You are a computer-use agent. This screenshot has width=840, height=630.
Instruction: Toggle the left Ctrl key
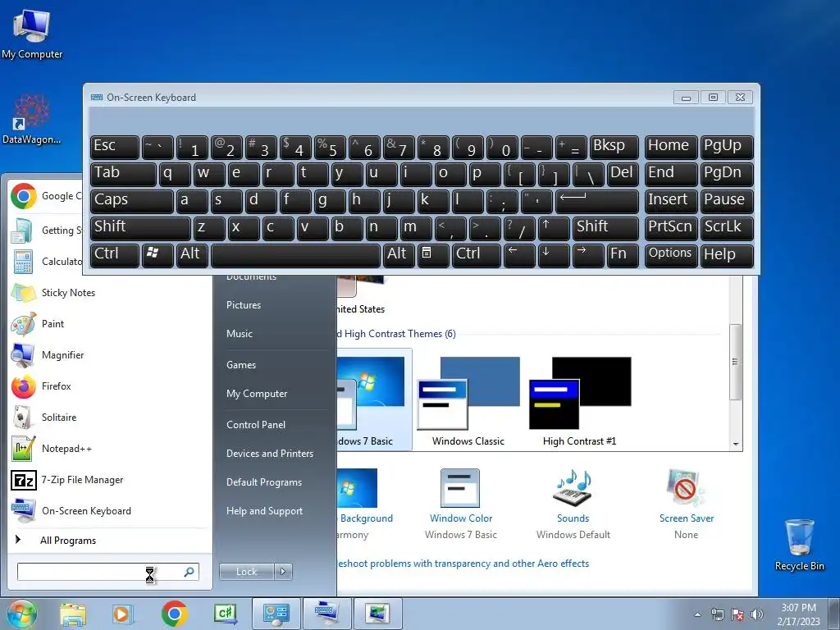click(115, 254)
